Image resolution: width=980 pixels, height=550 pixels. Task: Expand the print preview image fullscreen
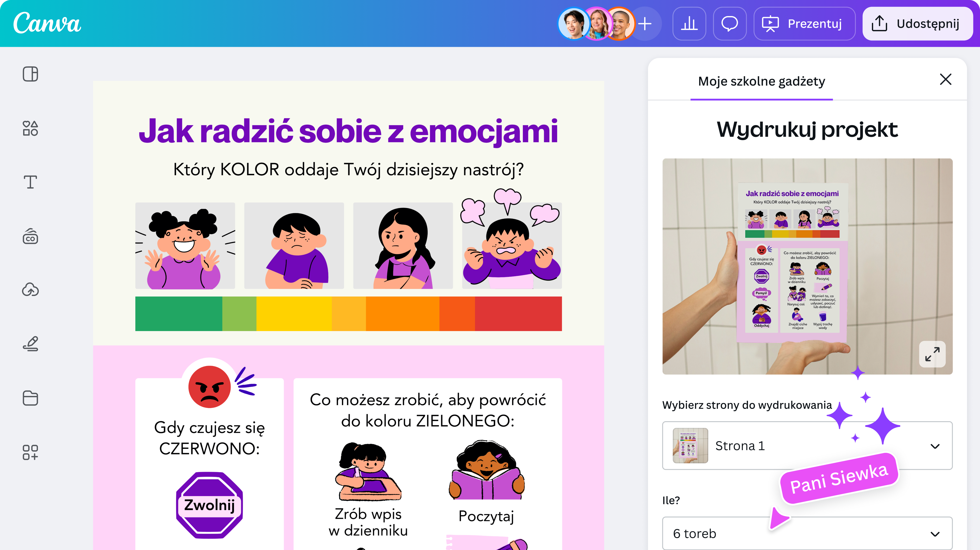tap(932, 354)
